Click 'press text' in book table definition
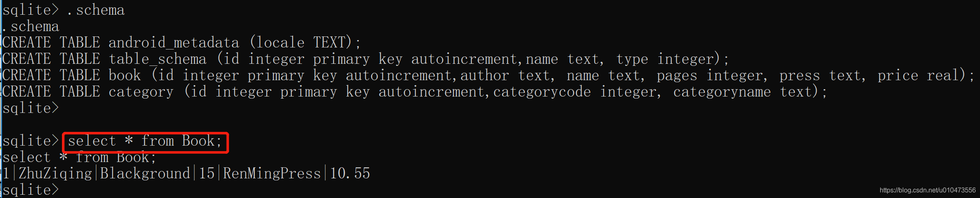This screenshot has width=980, height=198. 820,75
